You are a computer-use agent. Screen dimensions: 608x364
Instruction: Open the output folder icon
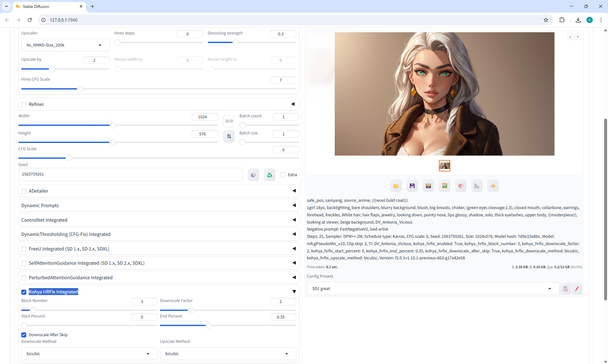point(396,186)
